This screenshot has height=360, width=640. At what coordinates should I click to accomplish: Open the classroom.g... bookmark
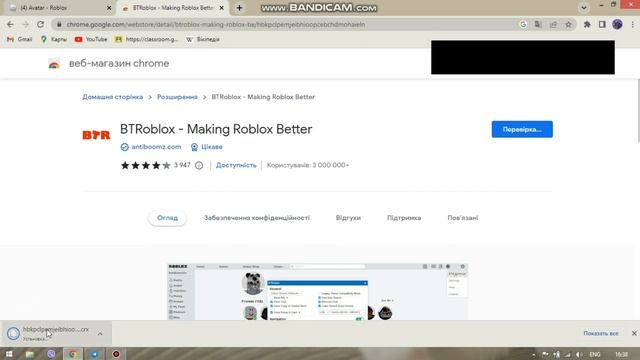[x=147, y=39]
